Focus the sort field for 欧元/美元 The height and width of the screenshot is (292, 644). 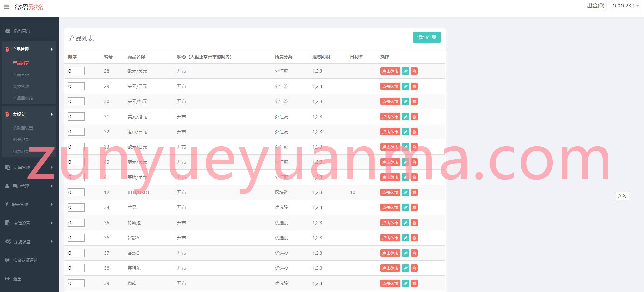(76, 71)
